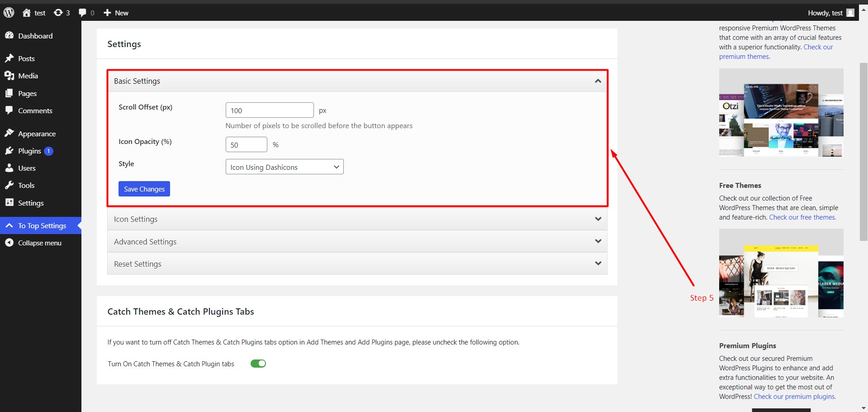Open the Style dropdown Icon Using Dashicons
Screen dimensions: 868x412
pos(285,167)
